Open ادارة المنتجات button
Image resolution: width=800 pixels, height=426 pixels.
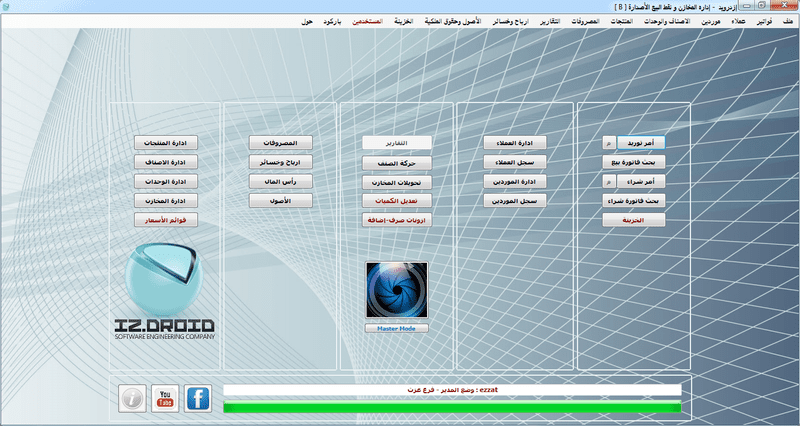(x=166, y=143)
